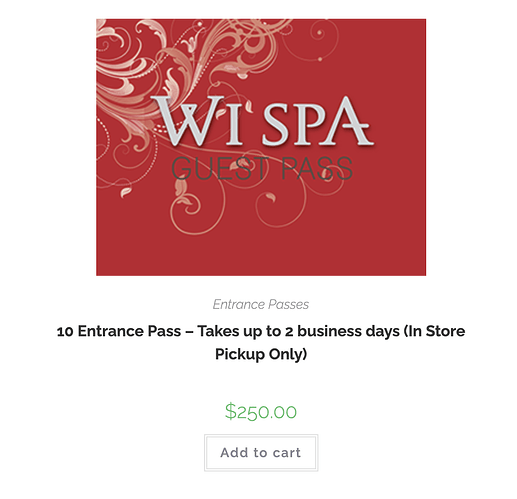Click the dollar sign in the price

click(230, 411)
